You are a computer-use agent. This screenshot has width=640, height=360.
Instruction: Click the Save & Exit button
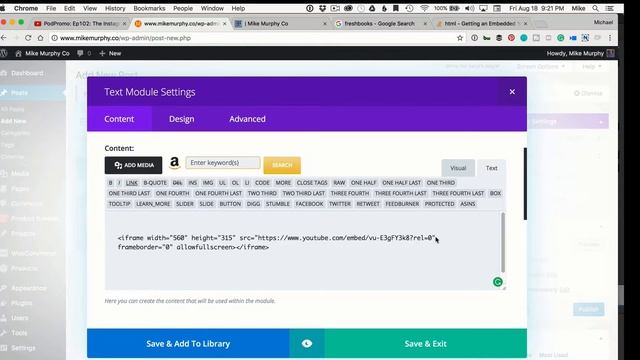pos(426,344)
